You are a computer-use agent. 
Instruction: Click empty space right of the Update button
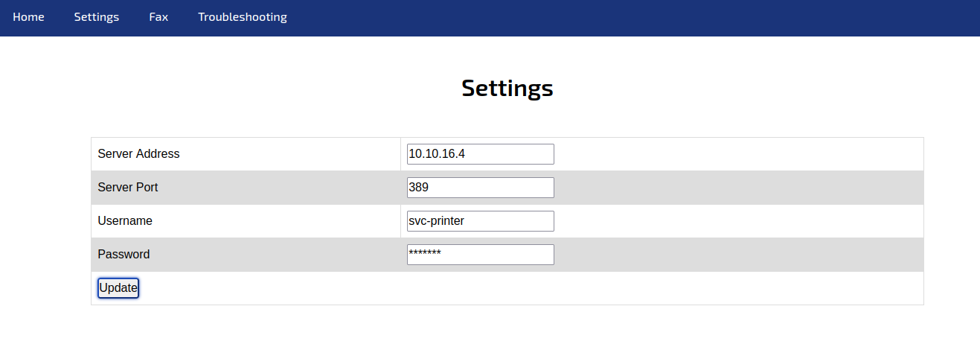click(521, 288)
